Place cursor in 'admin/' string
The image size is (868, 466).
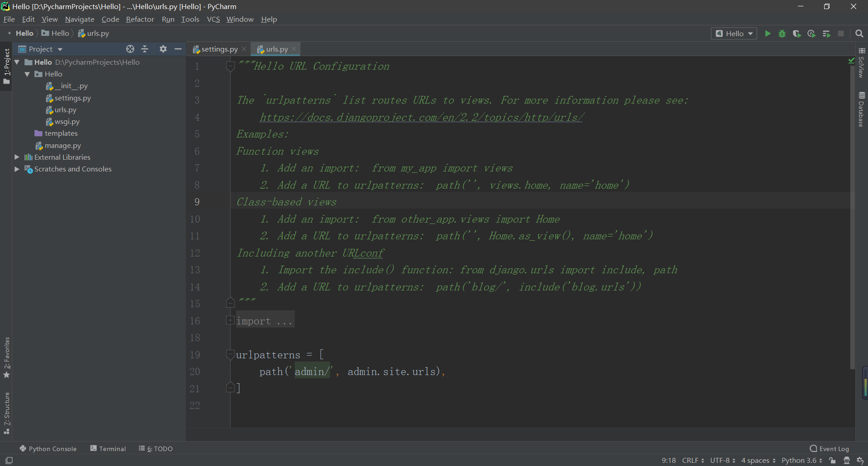click(312, 371)
